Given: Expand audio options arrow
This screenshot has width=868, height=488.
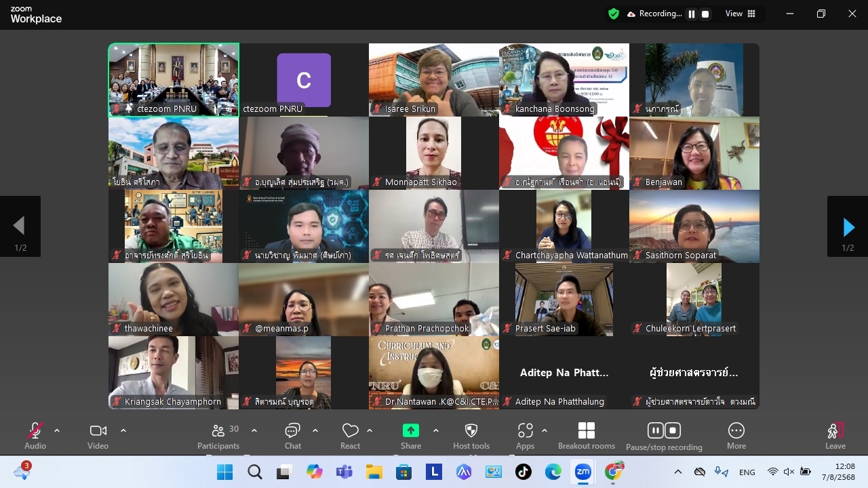Looking at the screenshot, I should click(57, 430).
